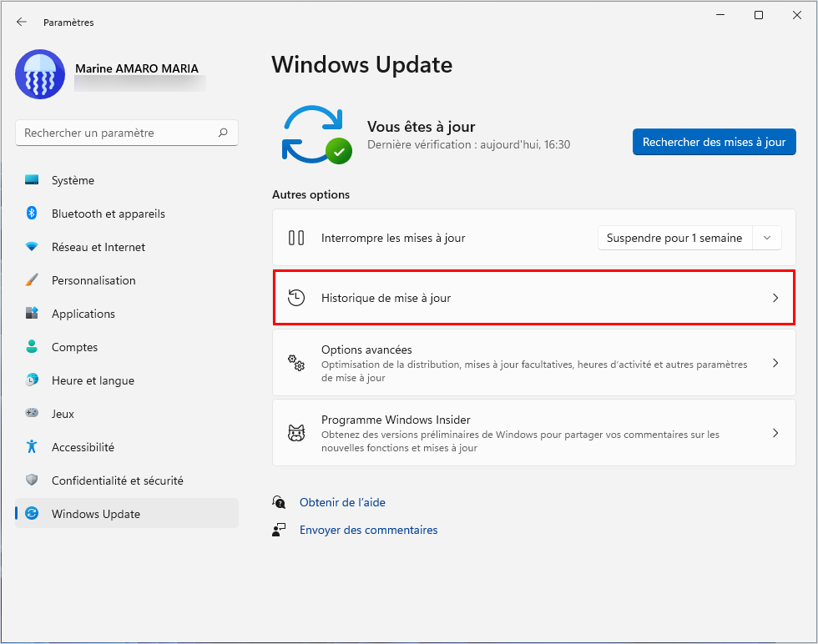Select Bluetooth et appareils icon
This screenshot has width=818, height=644.
pos(32,214)
